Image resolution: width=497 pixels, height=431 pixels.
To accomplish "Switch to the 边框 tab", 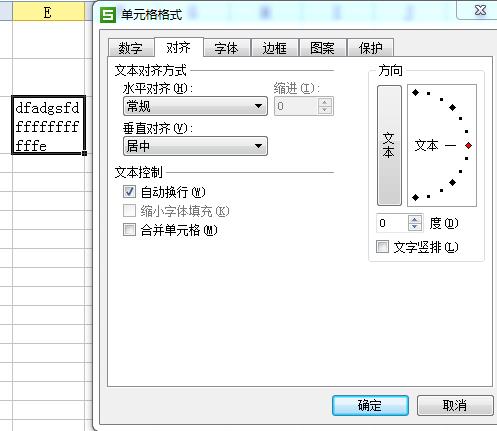I will [275, 48].
